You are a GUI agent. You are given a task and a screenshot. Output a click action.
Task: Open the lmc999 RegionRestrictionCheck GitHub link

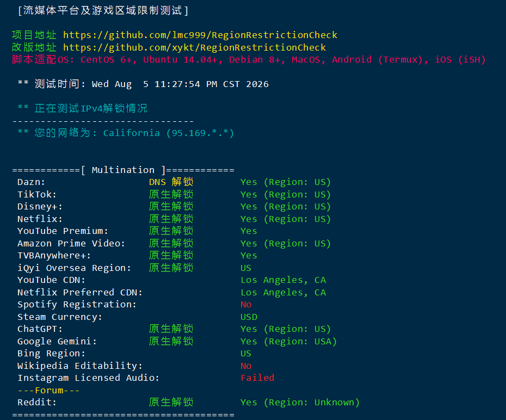[200, 35]
